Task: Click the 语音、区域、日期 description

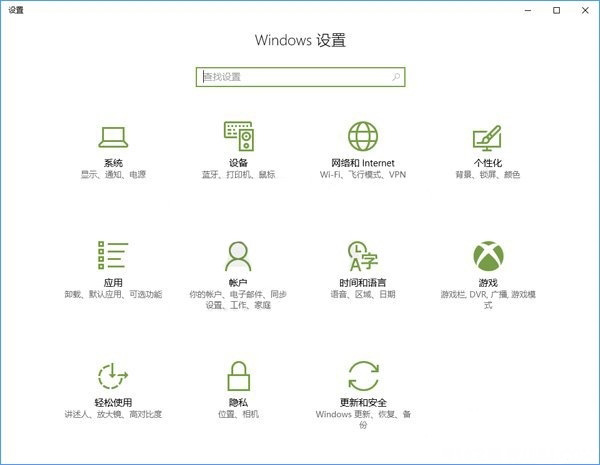Action: 363,294
